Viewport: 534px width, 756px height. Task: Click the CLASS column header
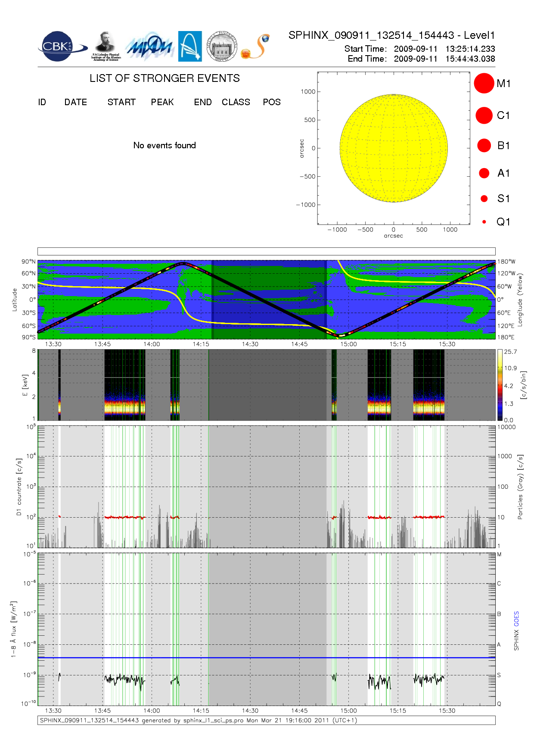point(236,102)
